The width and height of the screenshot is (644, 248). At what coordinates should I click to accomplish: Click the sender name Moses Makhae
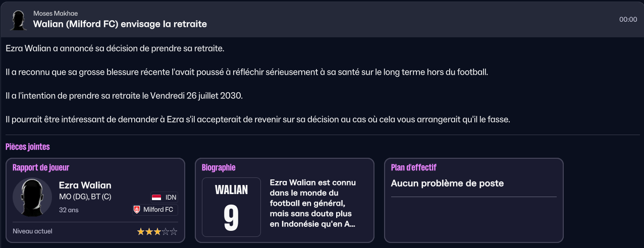click(x=56, y=13)
